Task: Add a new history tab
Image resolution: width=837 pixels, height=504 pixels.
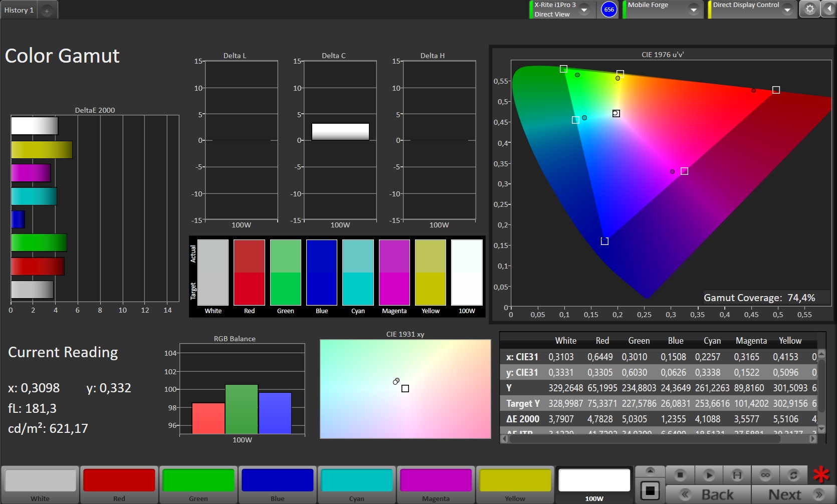Action: click(47, 11)
